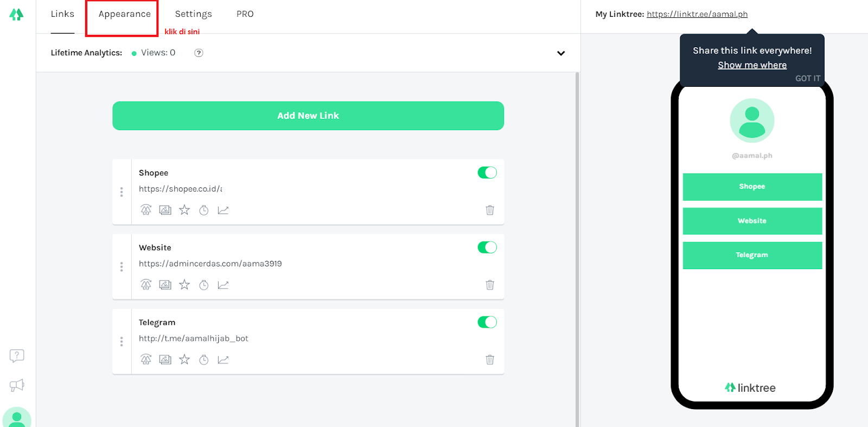Viewport: 868px width, 427px height.
Task: Disable the Telegram link toggle
Action: [487, 322]
